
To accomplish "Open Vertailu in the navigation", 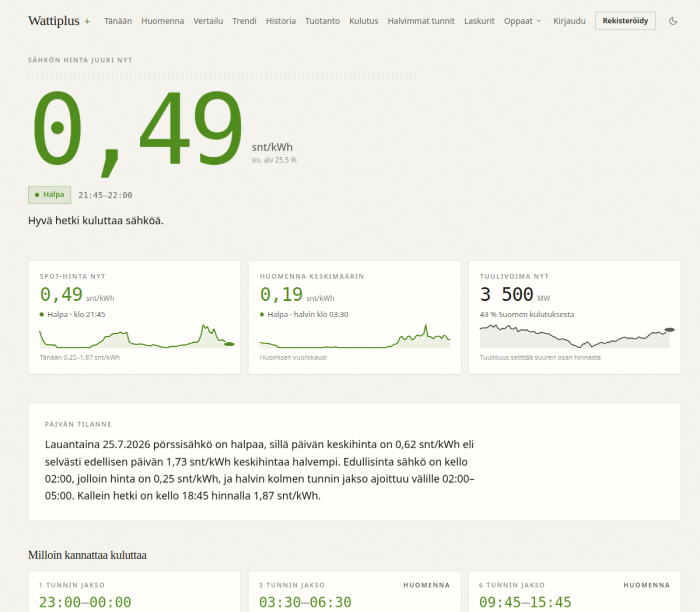I will click(208, 21).
